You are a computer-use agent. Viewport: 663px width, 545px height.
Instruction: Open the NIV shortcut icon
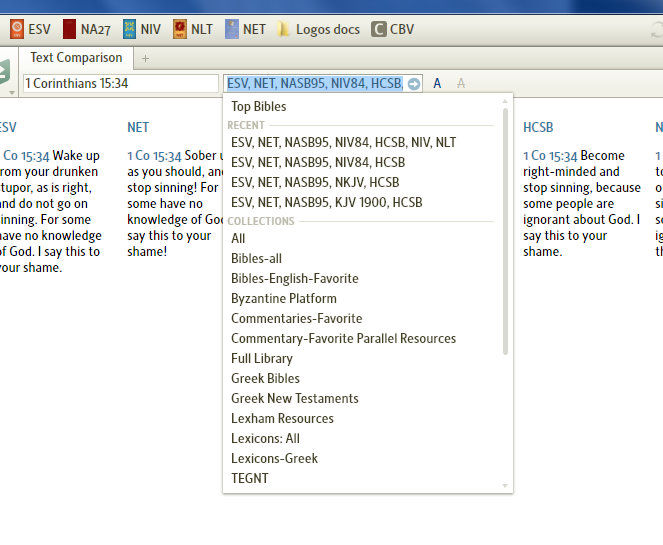(129, 29)
